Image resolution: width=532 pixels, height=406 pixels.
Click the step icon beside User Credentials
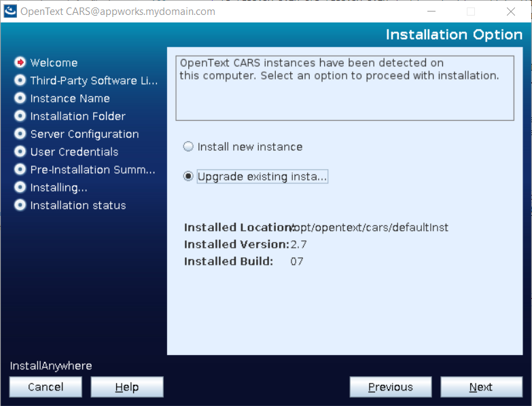(20, 151)
